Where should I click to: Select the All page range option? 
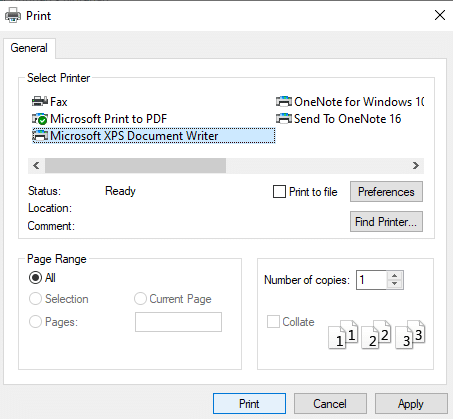(x=35, y=278)
